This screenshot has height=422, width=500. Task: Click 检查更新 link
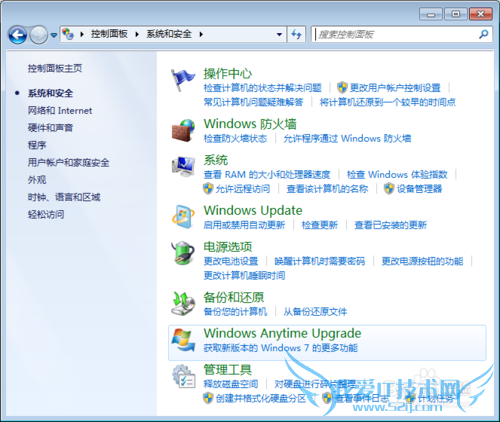(320, 225)
